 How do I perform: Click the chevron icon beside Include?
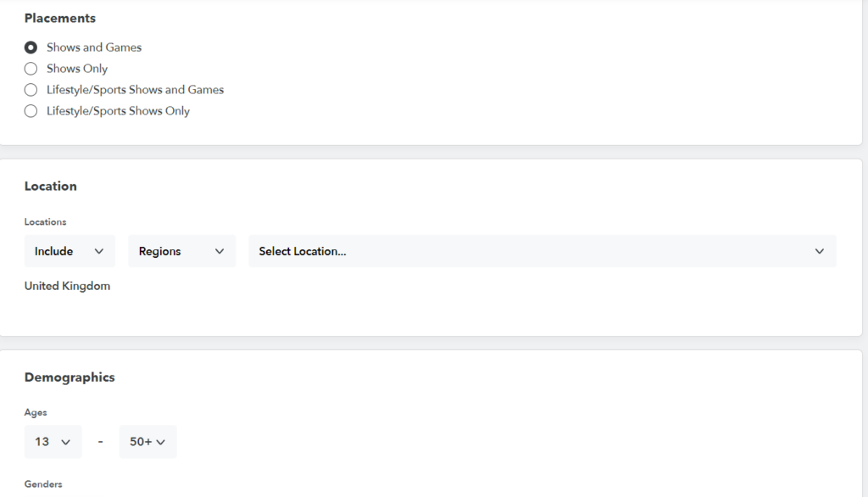pyautogui.click(x=99, y=251)
